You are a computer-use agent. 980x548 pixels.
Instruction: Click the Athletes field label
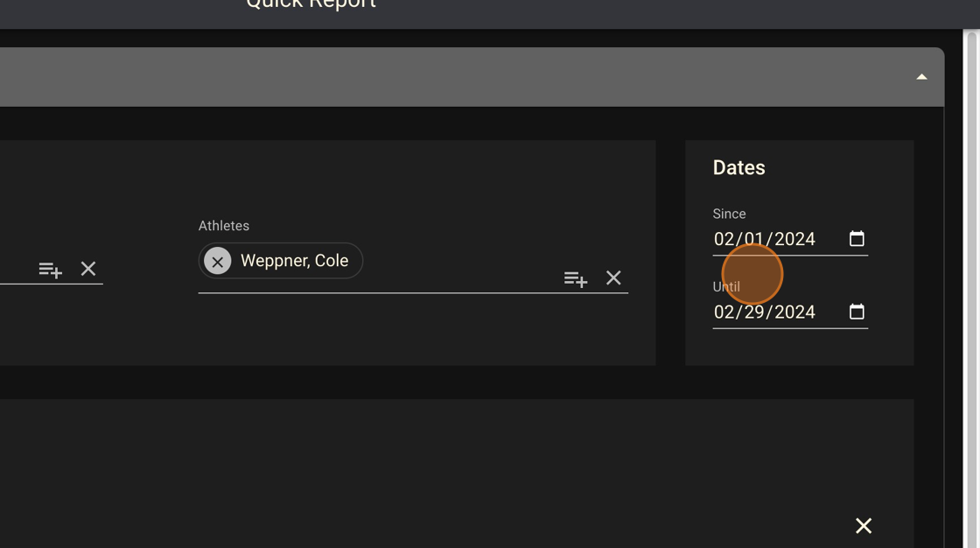(224, 225)
